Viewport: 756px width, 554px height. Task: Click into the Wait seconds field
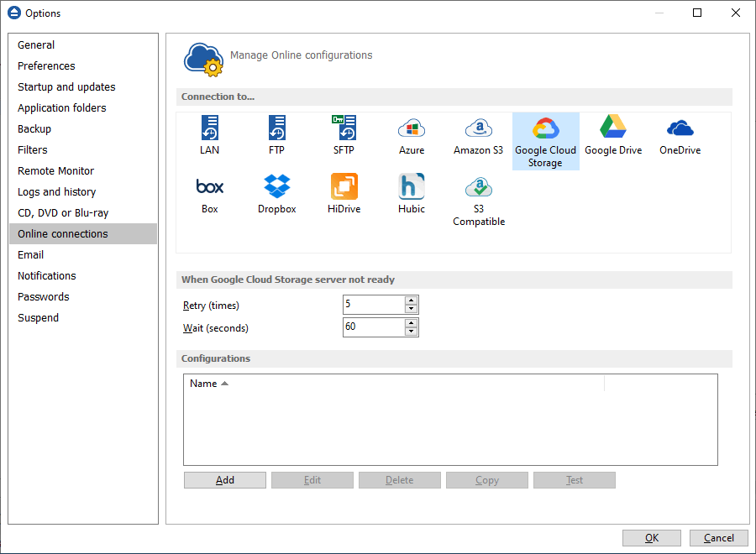(374, 327)
